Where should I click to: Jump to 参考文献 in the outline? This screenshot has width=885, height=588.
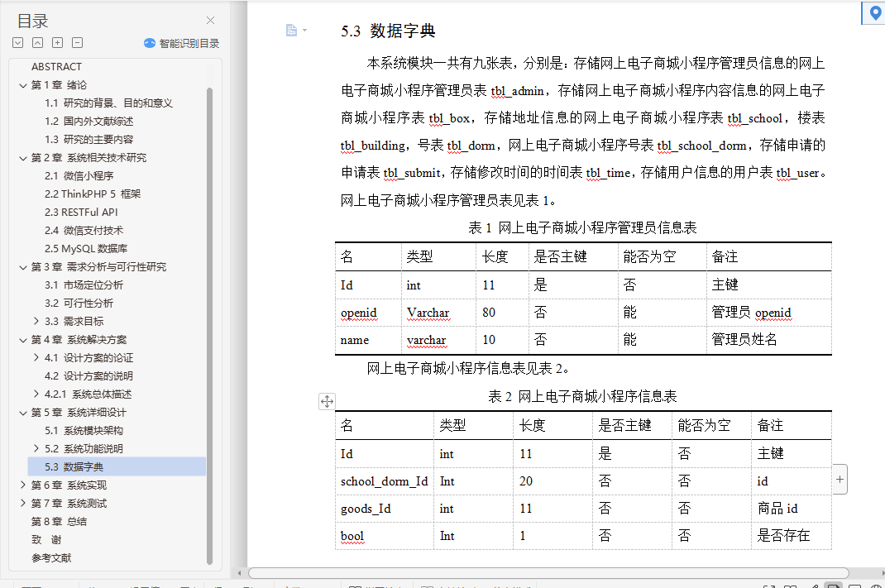pyautogui.click(x=51, y=557)
